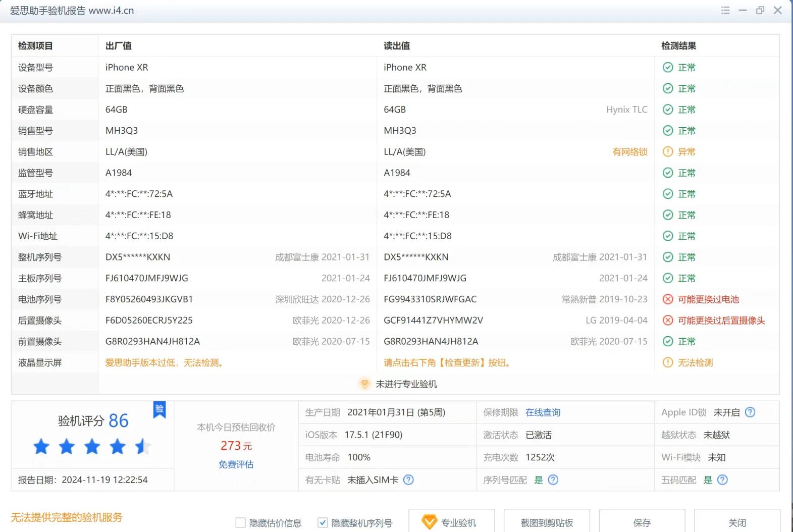Click 截图到剪贴板 button
This screenshot has width=793, height=532.
547,522
